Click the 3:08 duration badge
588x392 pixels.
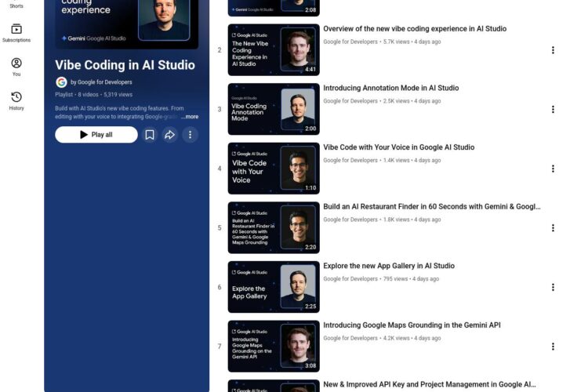(x=310, y=366)
